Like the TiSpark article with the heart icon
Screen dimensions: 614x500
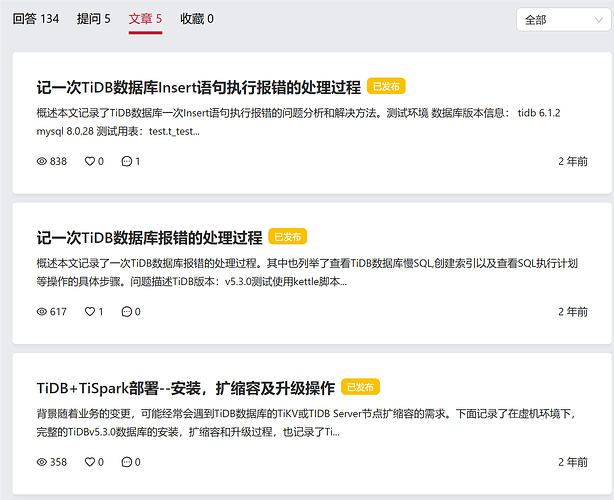point(90,462)
